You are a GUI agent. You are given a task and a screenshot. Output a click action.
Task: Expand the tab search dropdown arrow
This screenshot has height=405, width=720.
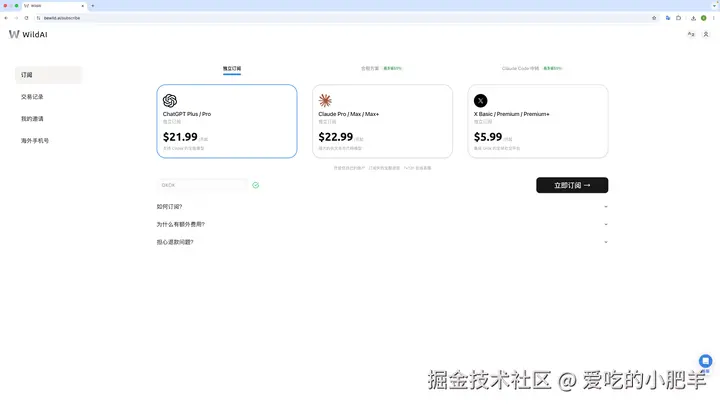click(714, 6)
